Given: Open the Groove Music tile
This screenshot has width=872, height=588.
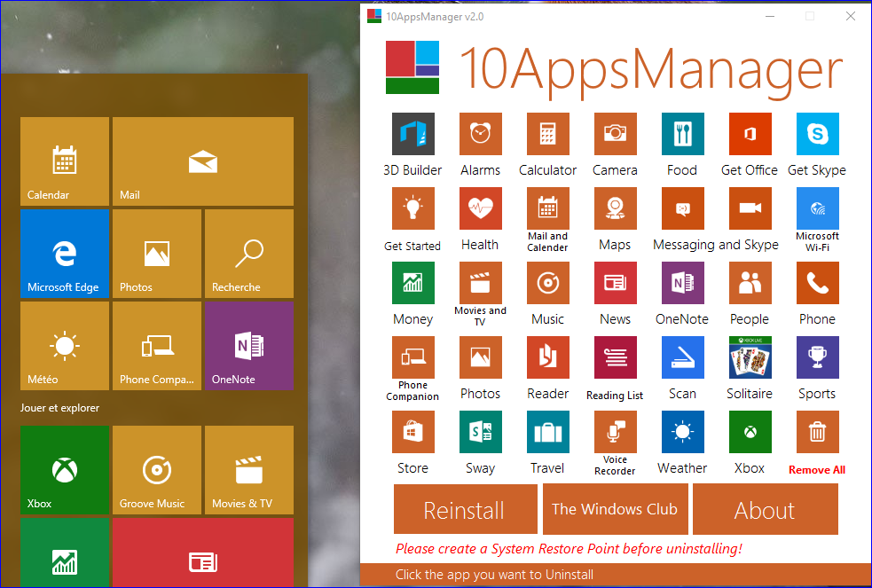Looking at the screenshot, I should click(x=157, y=470).
